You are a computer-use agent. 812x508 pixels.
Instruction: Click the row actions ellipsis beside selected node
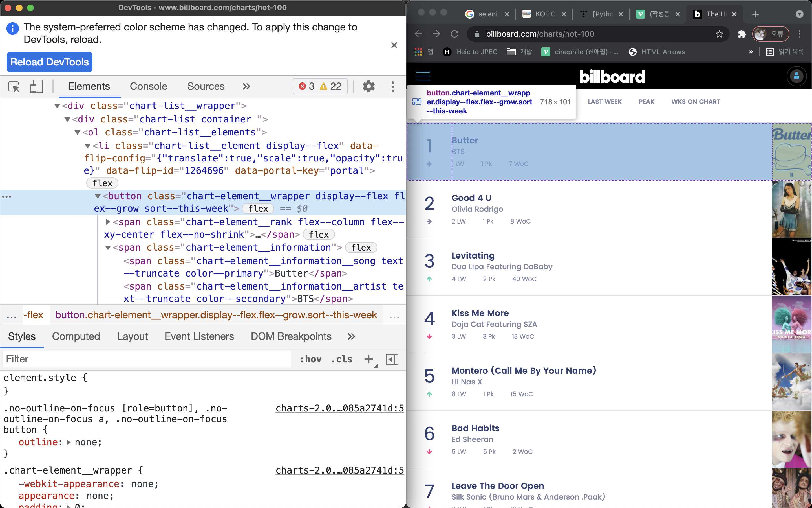(7, 196)
